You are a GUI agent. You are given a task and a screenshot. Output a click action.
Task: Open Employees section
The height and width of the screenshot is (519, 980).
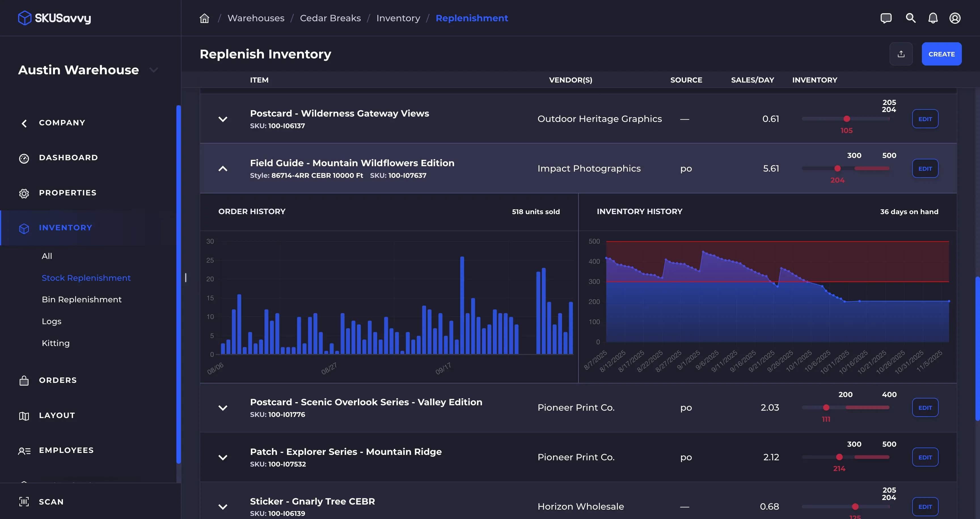66,450
